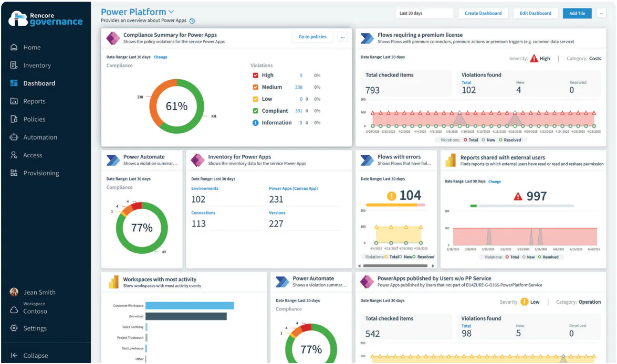Click the lower Power Automate tile icon
The image size is (617, 364).
pyautogui.click(x=282, y=282)
